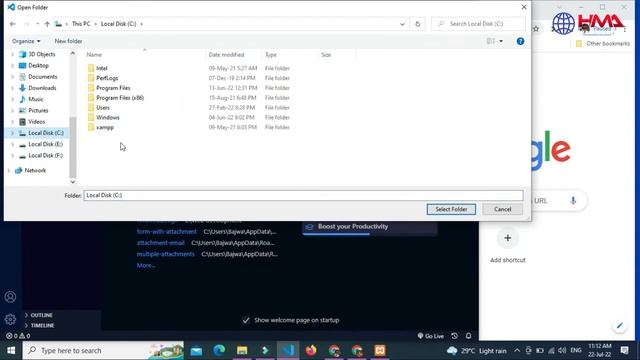
Task: Click Go Live in VS Code status bar
Action: click(x=431, y=336)
